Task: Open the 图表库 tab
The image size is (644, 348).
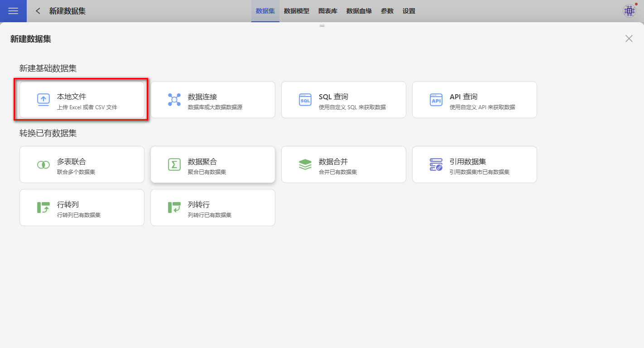Action: pyautogui.click(x=327, y=11)
